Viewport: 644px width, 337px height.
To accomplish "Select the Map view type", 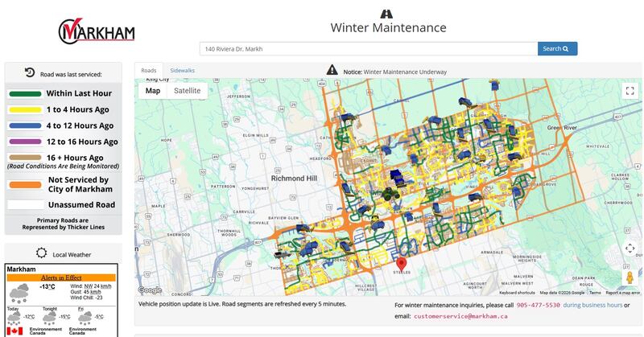I will [x=153, y=91].
